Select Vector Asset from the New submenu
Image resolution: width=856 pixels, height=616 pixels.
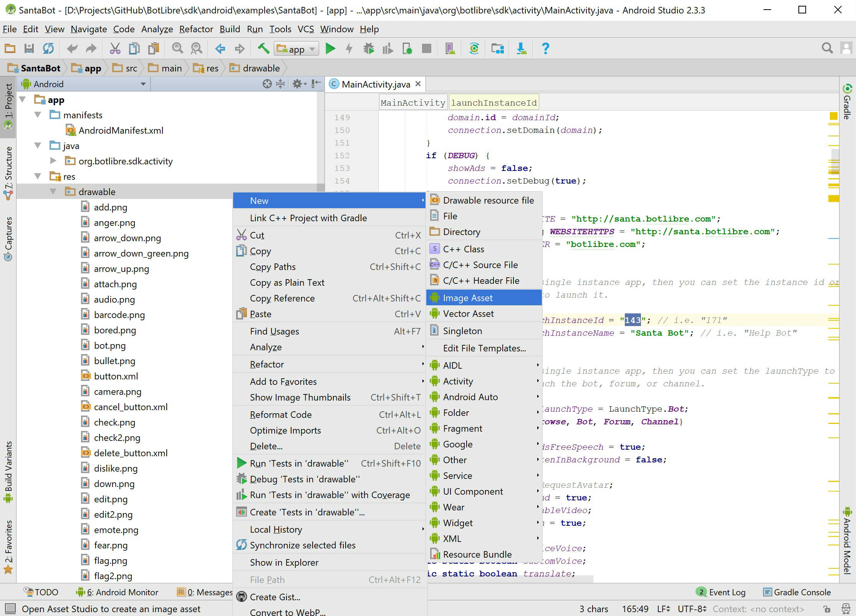[484, 313]
